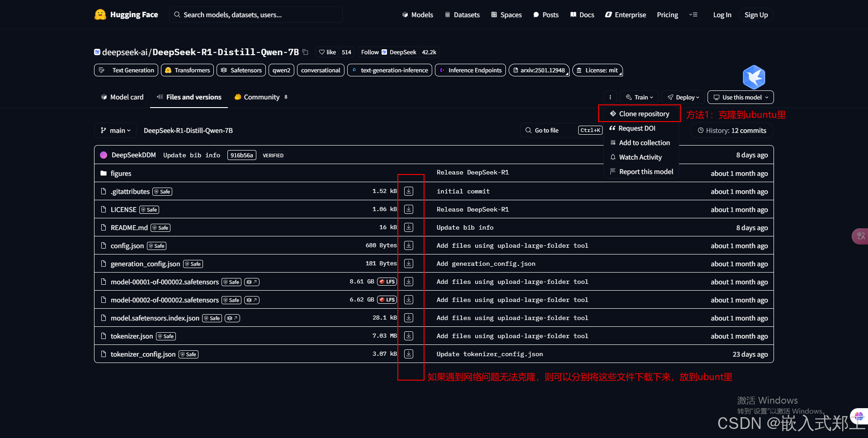Select Add to collection
868x438 pixels.
coord(641,143)
